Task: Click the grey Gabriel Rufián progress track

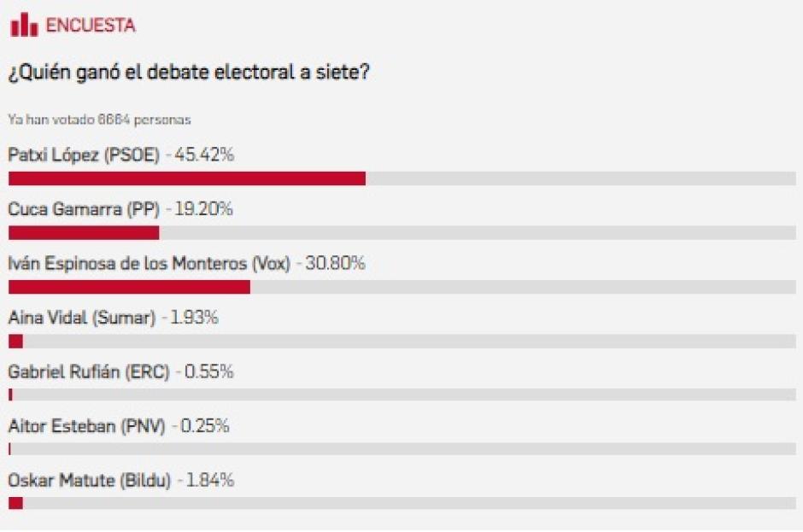Action: pos(403,395)
